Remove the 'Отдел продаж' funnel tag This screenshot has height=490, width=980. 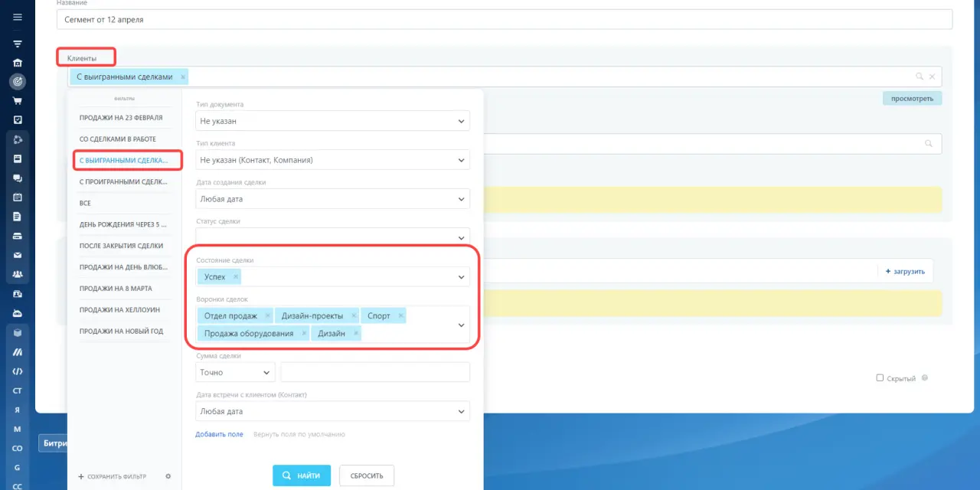pos(267,315)
